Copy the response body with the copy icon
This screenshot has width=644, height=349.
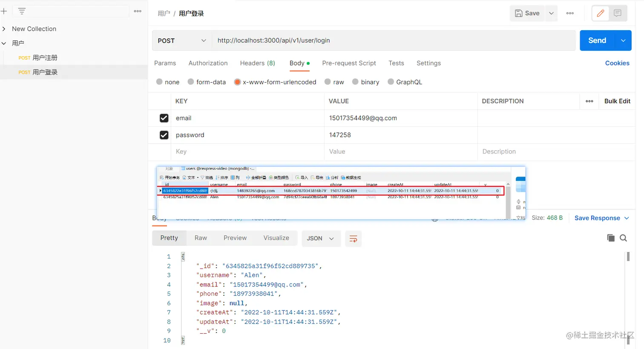[x=611, y=238]
